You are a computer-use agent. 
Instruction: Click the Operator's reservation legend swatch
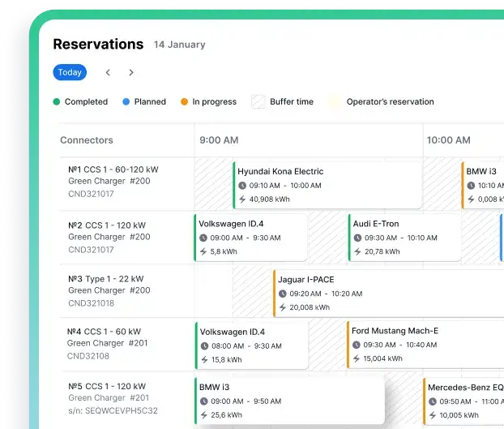pyautogui.click(x=334, y=101)
